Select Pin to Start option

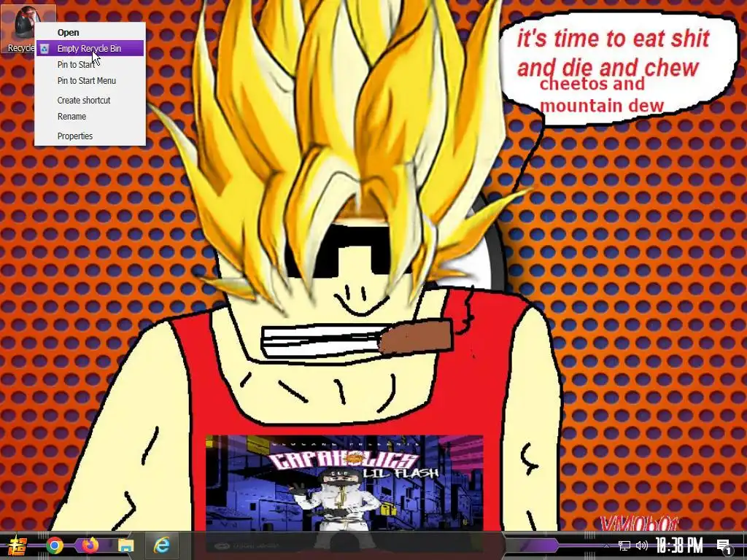(x=90, y=64)
